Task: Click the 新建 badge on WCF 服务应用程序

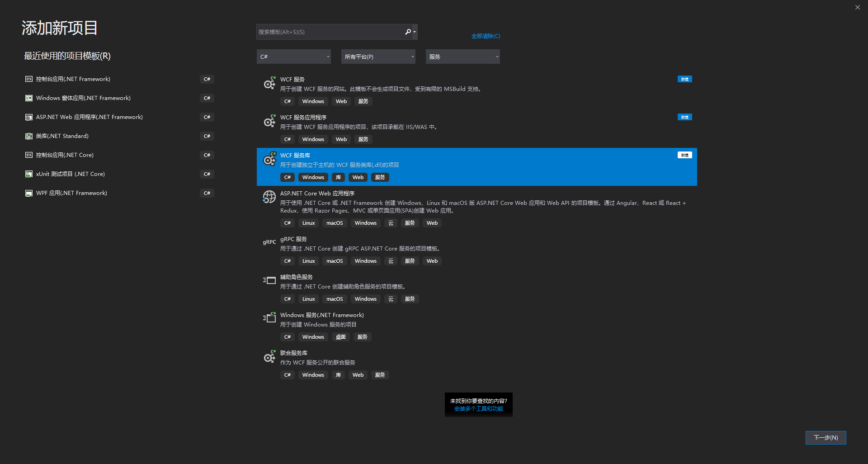Action: [684, 117]
